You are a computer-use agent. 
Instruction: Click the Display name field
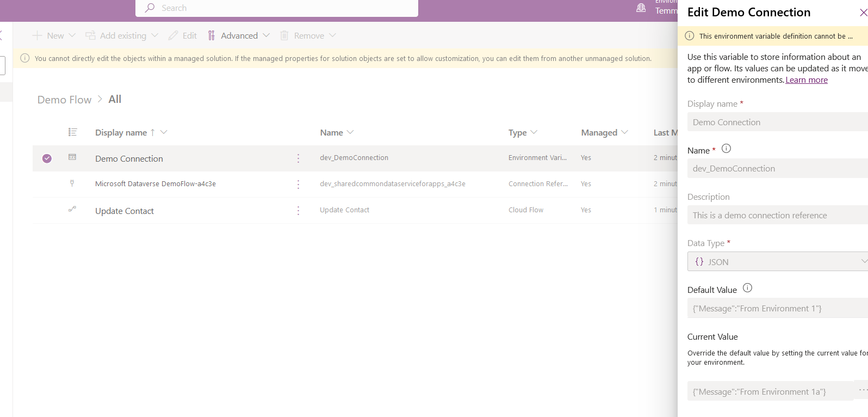(x=778, y=122)
